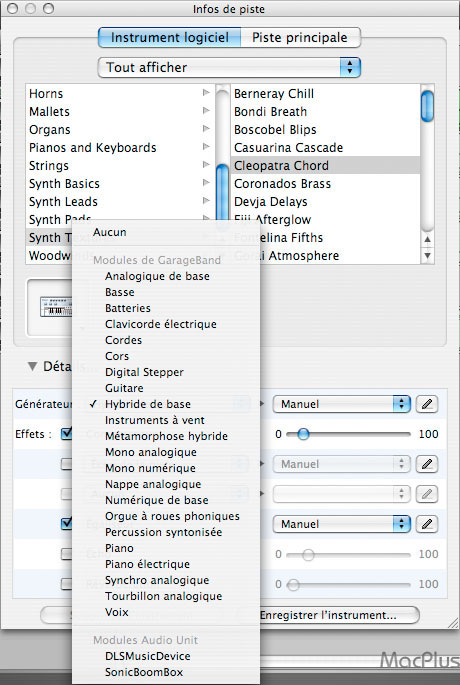Expand the Mallets category arrow

(206, 111)
